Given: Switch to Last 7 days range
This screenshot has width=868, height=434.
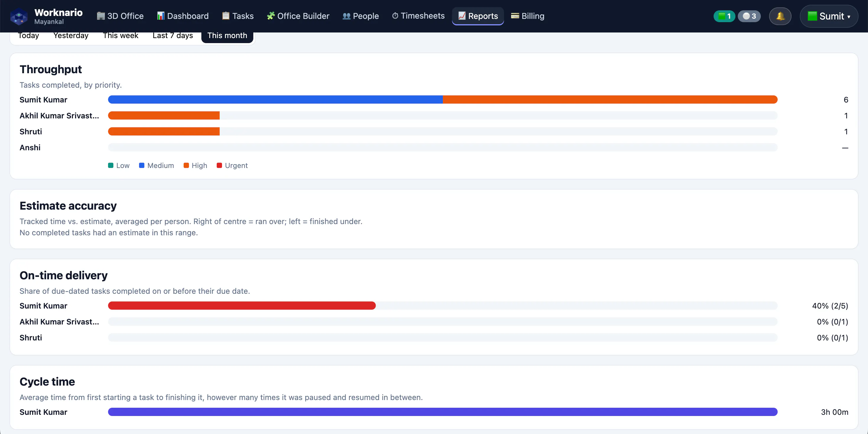Looking at the screenshot, I should (x=172, y=36).
